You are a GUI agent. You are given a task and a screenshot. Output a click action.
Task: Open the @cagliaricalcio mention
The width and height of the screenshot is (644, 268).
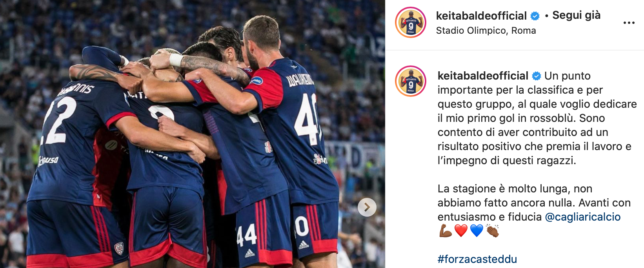click(x=583, y=217)
